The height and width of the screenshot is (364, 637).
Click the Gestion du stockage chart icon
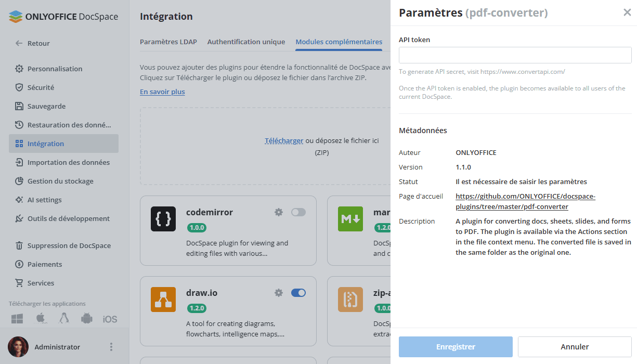pyautogui.click(x=19, y=181)
